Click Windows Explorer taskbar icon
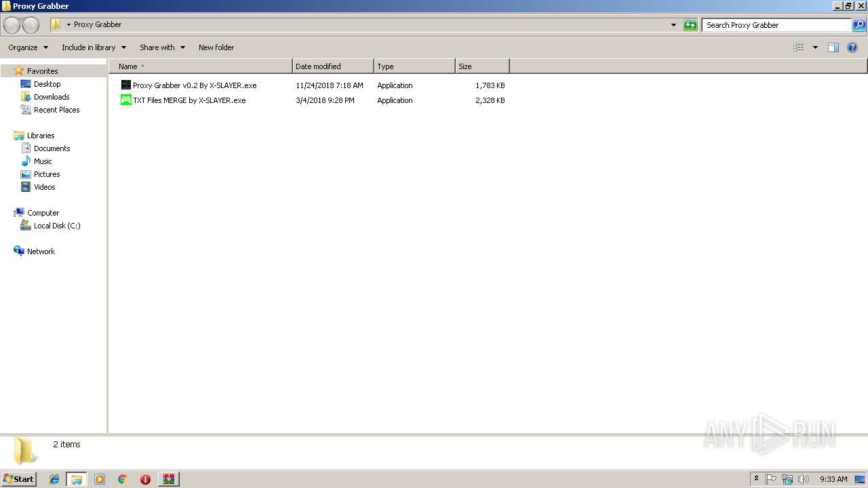This screenshot has height=488, width=868. (x=76, y=479)
